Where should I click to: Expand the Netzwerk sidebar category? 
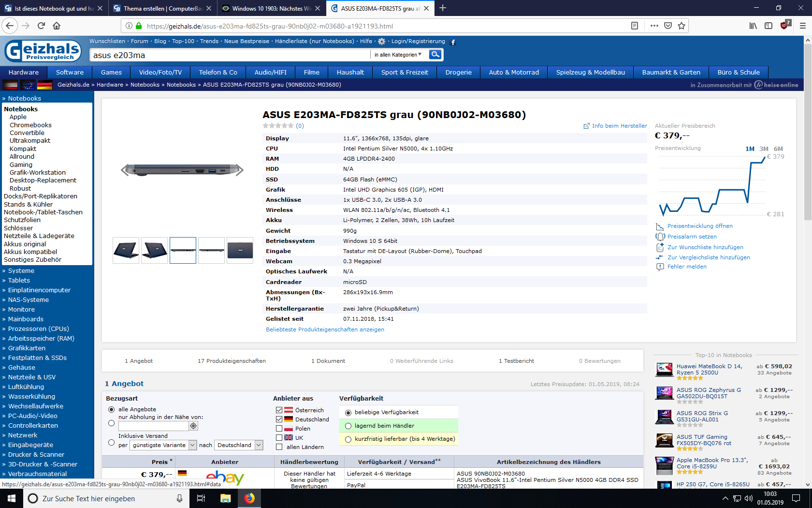[23, 435]
